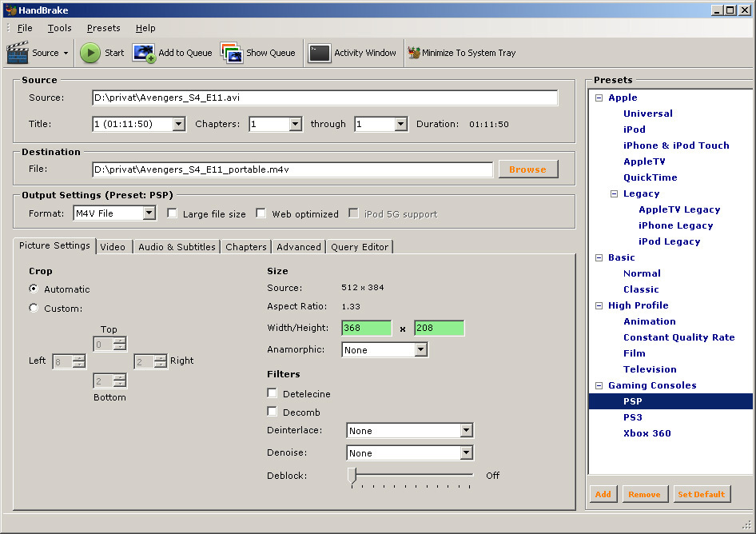
Task: Open the Presets menu
Action: 104,28
